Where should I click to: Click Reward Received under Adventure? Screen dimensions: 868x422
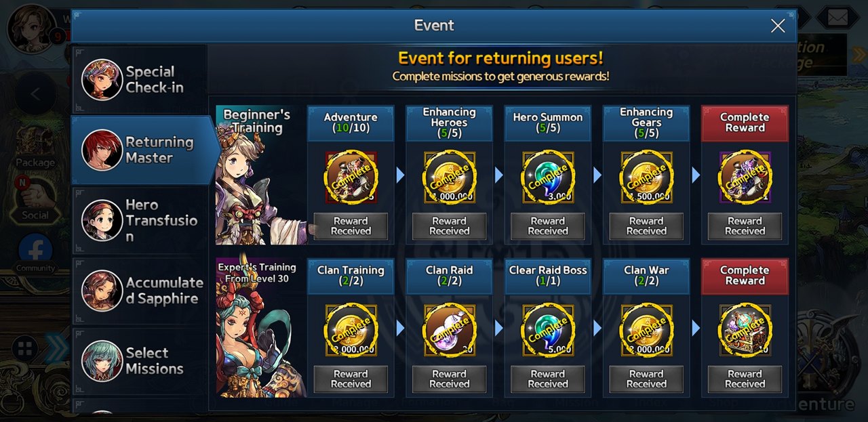(x=351, y=226)
